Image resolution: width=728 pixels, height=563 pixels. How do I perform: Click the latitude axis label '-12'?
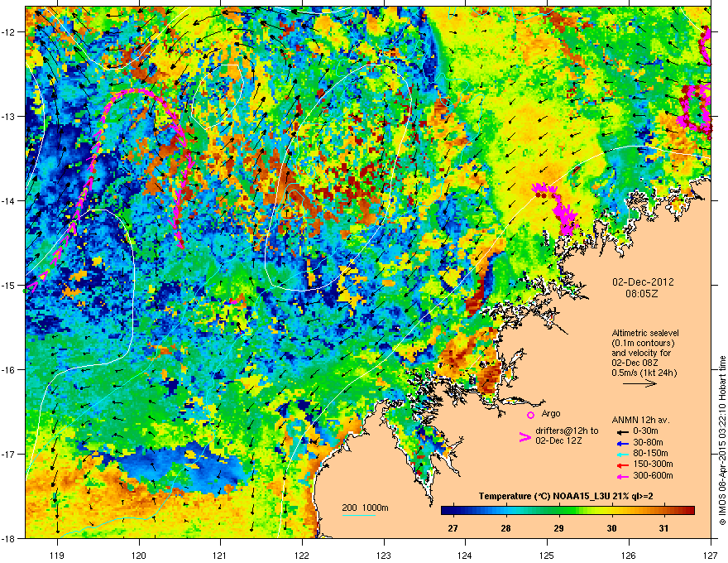[8, 32]
